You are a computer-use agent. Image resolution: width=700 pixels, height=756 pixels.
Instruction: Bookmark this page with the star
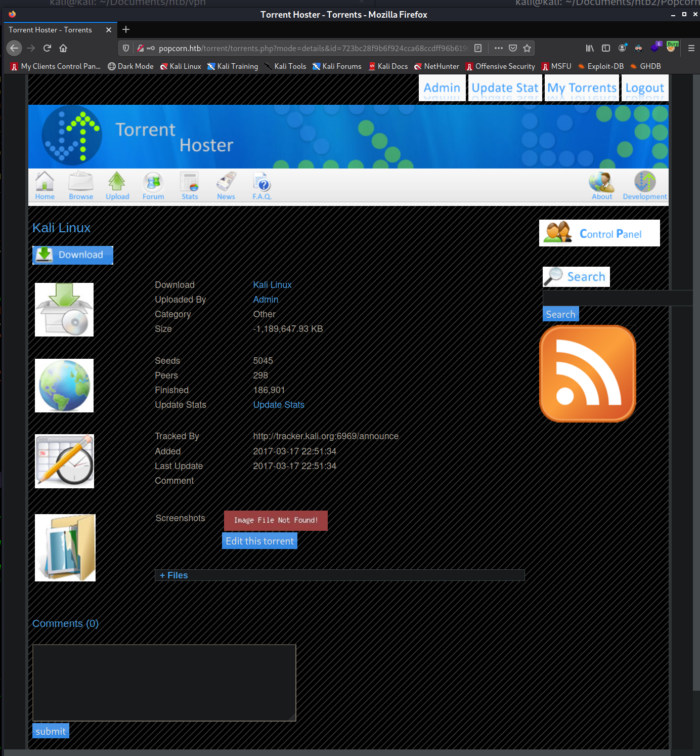(x=527, y=48)
